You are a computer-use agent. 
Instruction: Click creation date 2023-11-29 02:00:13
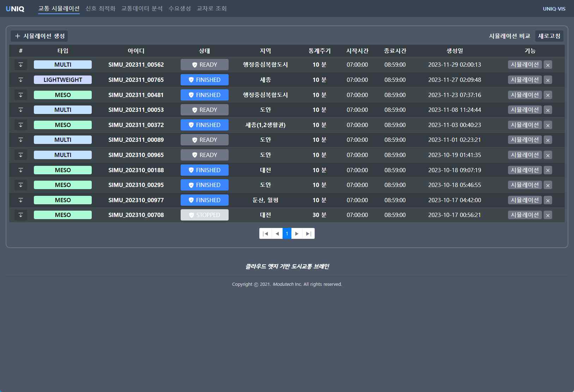tap(455, 65)
